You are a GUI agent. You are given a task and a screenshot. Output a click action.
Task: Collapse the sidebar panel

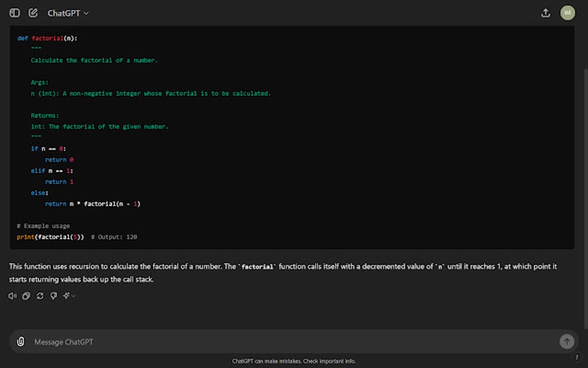click(x=14, y=12)
